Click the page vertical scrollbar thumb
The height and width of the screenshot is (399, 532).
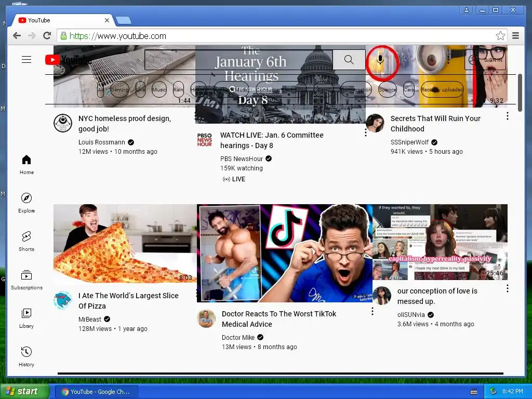(x=520, y=92)
